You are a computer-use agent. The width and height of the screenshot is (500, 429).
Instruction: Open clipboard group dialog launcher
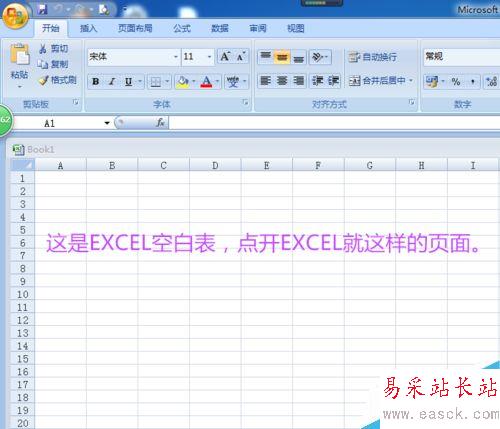coord(76,102)
